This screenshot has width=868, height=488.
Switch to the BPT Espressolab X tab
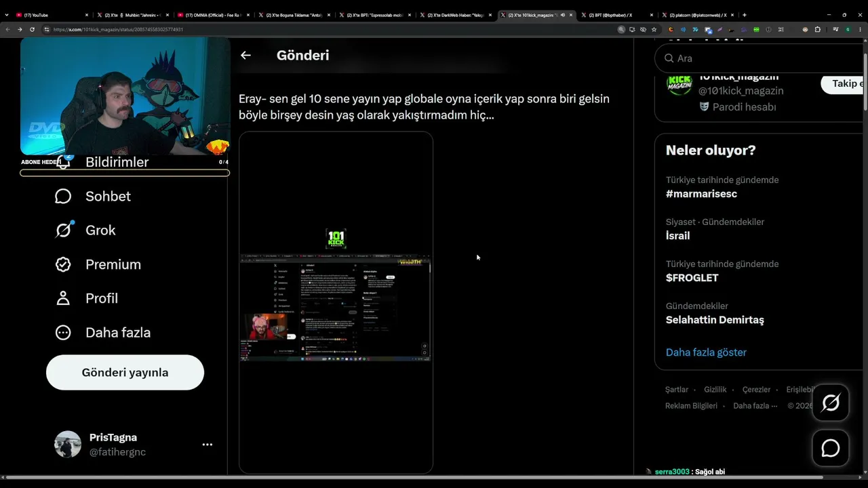click(374, 15)
